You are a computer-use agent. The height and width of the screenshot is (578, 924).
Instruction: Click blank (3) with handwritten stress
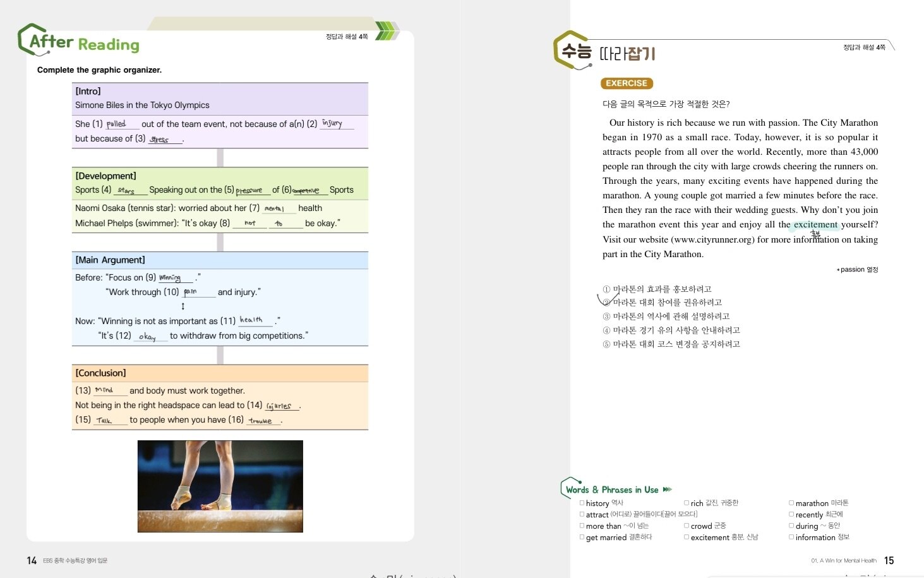165,139
